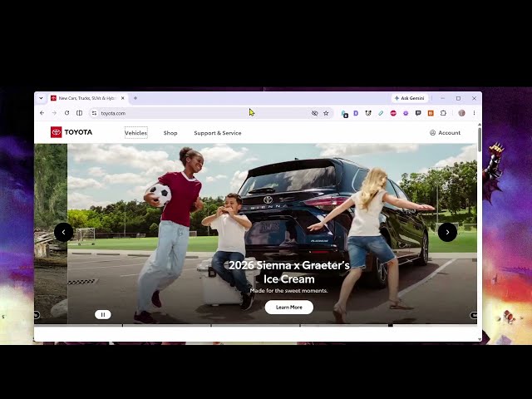
Task: Click the 'Made for the sweet moments.' text
Action: coord(288,291)
